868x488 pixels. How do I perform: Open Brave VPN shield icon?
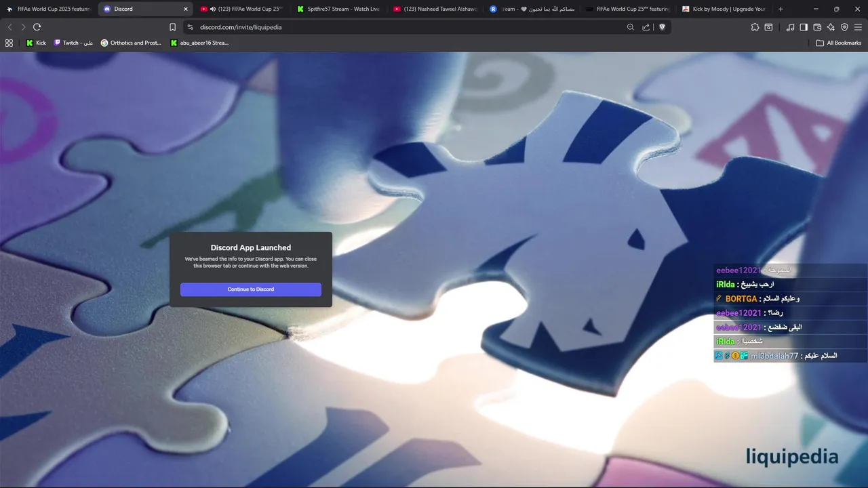(x=844, y=27)
